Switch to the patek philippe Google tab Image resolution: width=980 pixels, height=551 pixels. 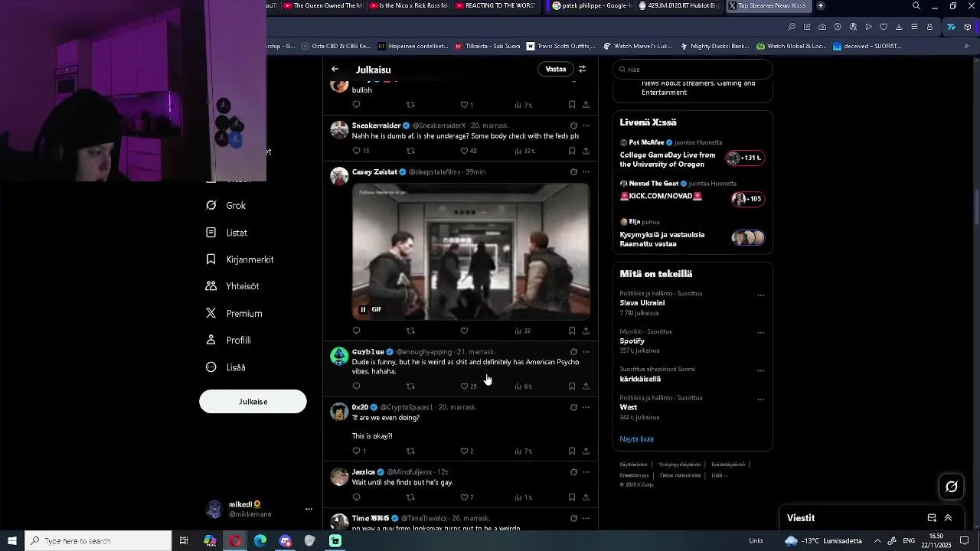[592, 6]
